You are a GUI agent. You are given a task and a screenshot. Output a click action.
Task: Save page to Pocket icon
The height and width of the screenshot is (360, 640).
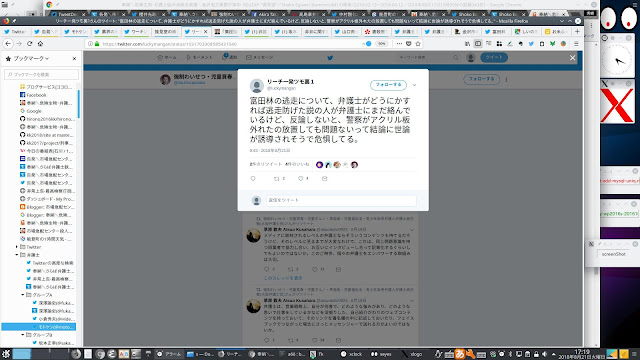click(409, 44)
